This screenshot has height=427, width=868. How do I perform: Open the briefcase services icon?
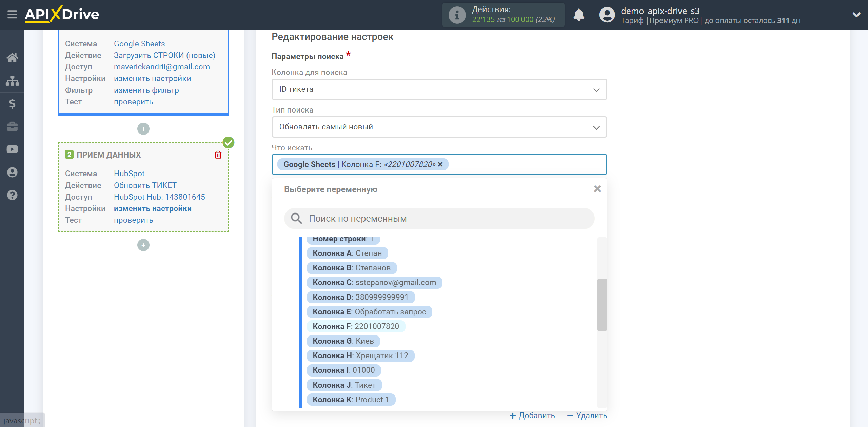12,126
